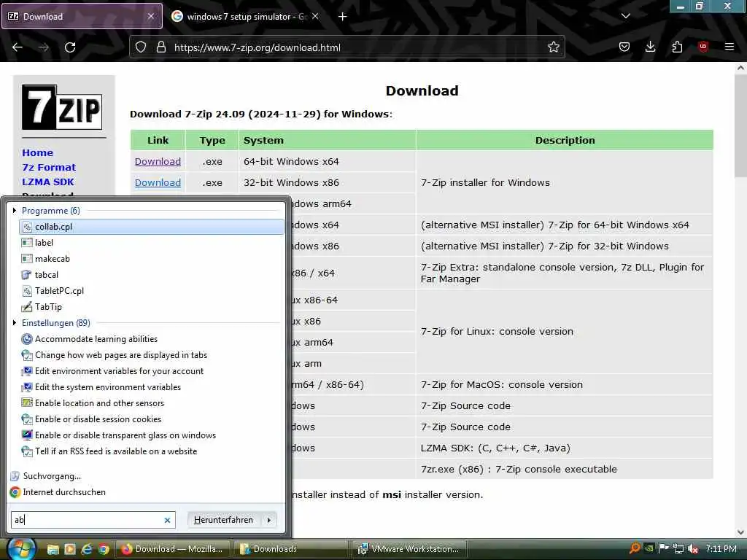Open the Firefox hamburger menu
Image resolution: width=747 pixels, height=560 pixels.
click(729, 47)
